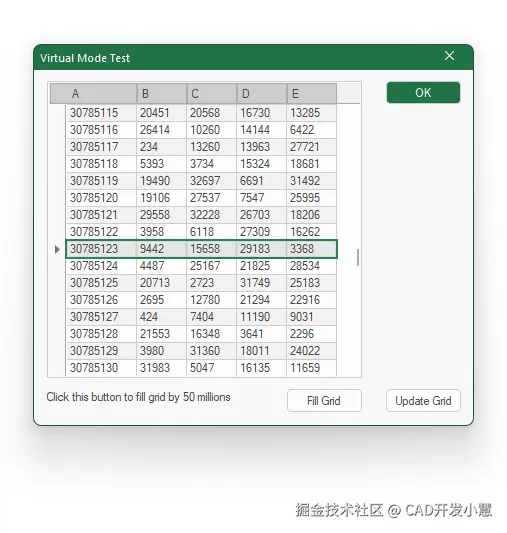Click the current row indicator arrow
Screen dimensions: 507x533
point(57,250)
